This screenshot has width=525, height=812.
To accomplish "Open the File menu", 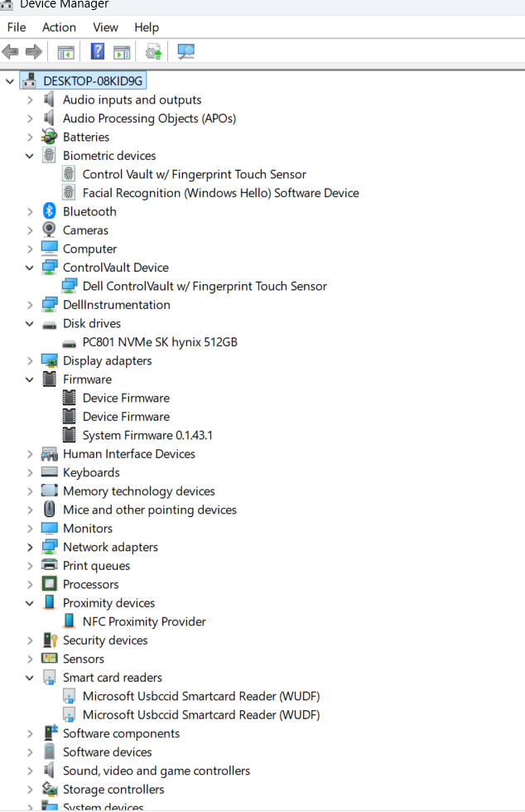I will coord(17,27).
